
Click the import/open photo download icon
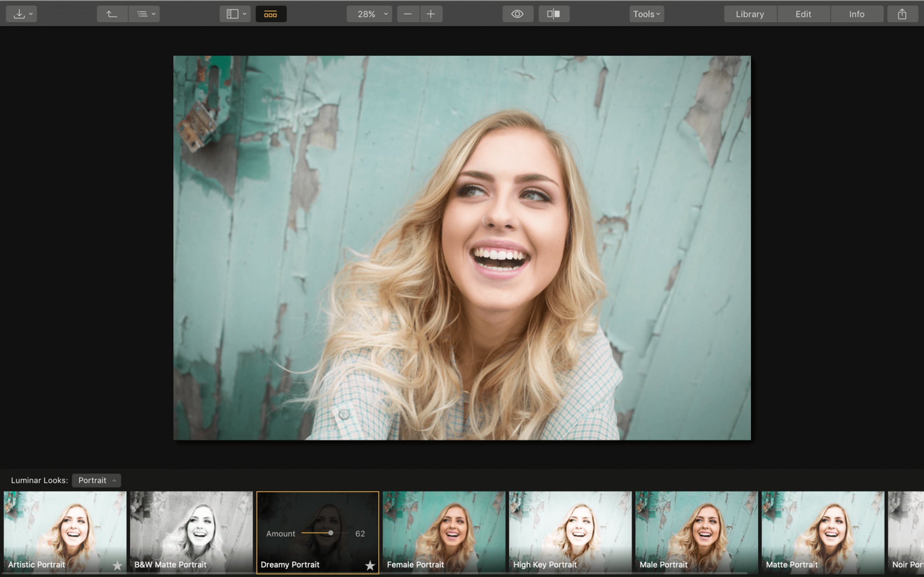[x=19, y=14]
